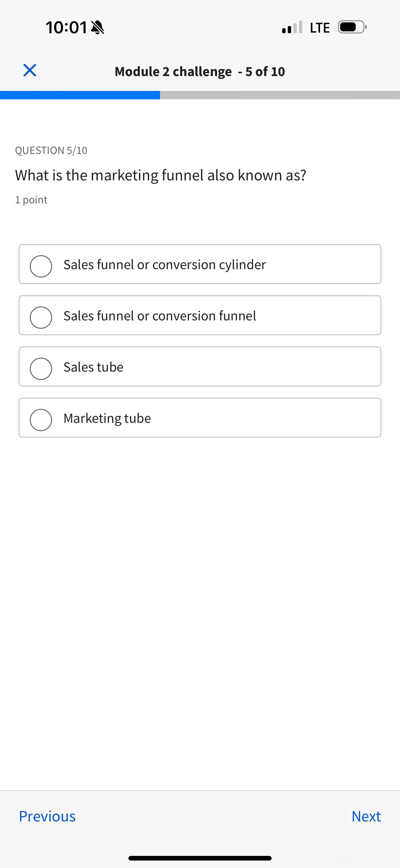Tap the '1 point' label
The height and width of the screenshot is (868, 400).
pyautogui.click(x=31, y=200)
